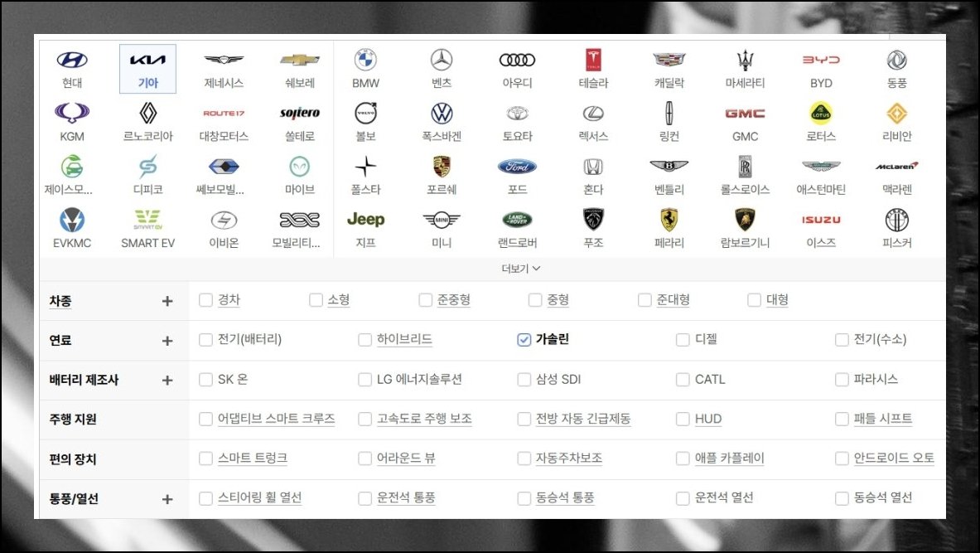
Task: Select the McLaren (맥라렌) brand logo
Action: click(x=897, y=167)
